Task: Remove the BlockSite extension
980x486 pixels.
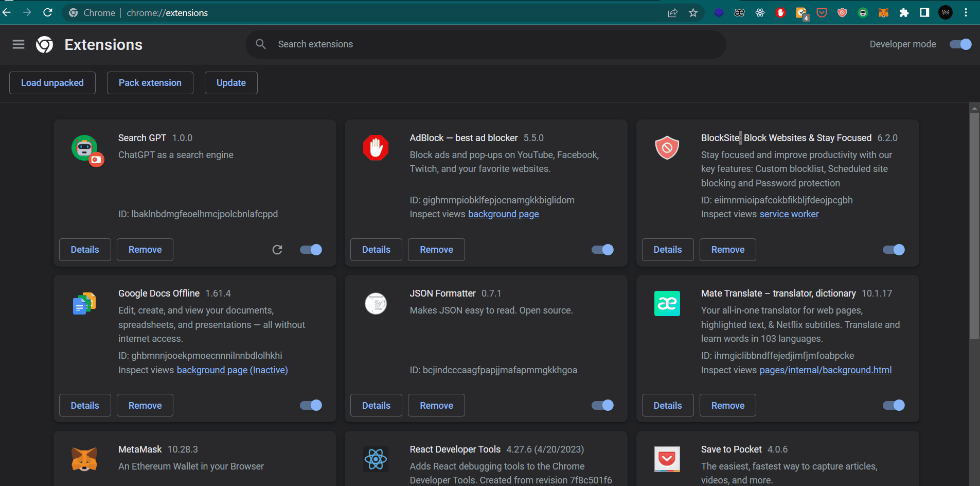Action: point(728,250)
